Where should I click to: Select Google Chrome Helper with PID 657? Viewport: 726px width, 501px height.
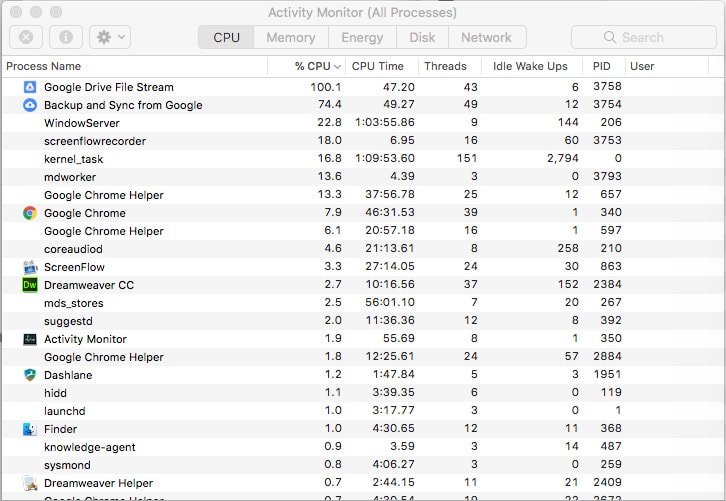tap(104, 195)
